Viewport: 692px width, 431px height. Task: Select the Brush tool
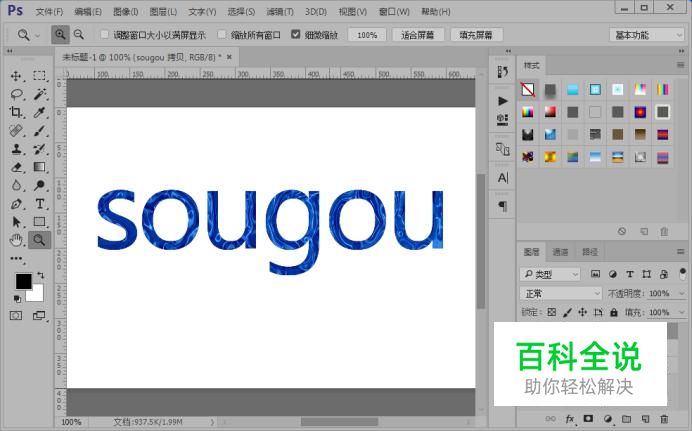pos(39,131)
